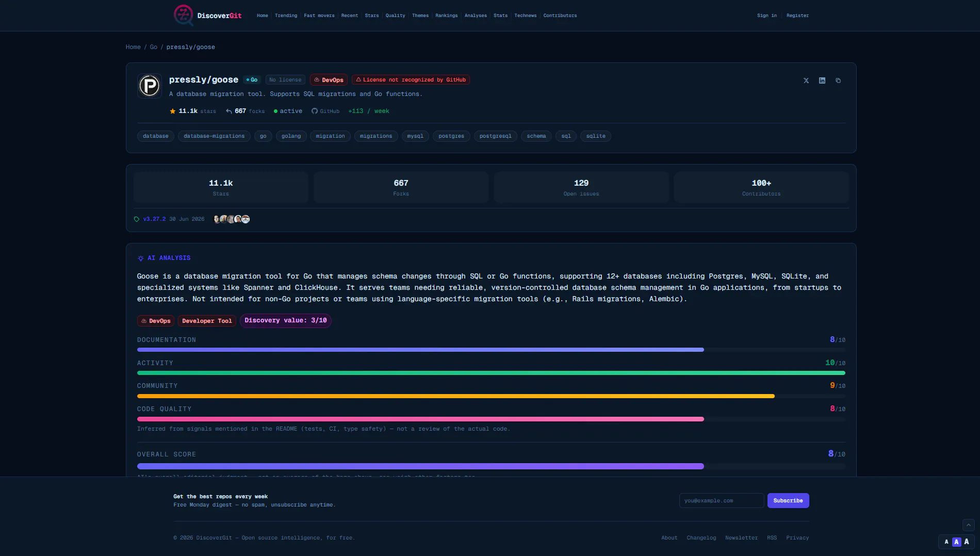Click the DevOps badge beside the repo title
The width and height of the screenshot is (980, 556).
point(329,80)
